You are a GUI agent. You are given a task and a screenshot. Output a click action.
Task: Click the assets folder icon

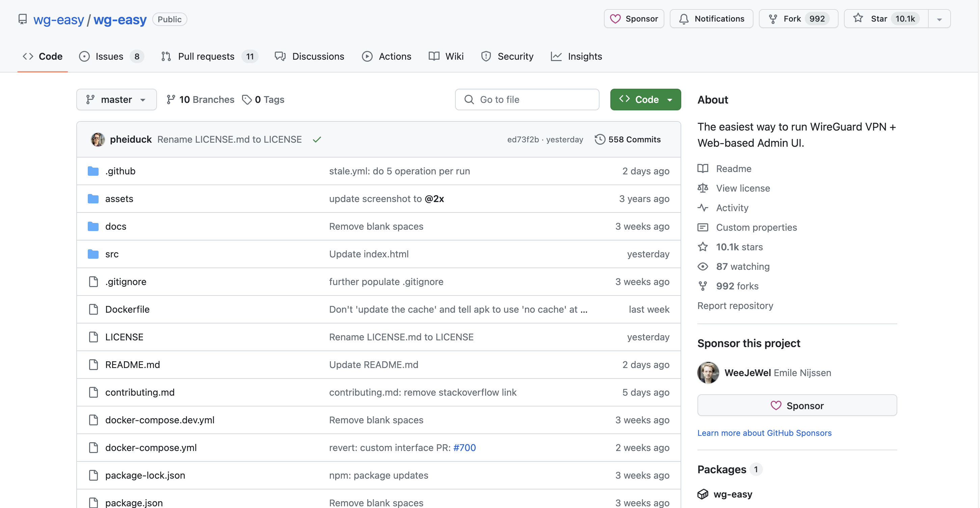93,199
